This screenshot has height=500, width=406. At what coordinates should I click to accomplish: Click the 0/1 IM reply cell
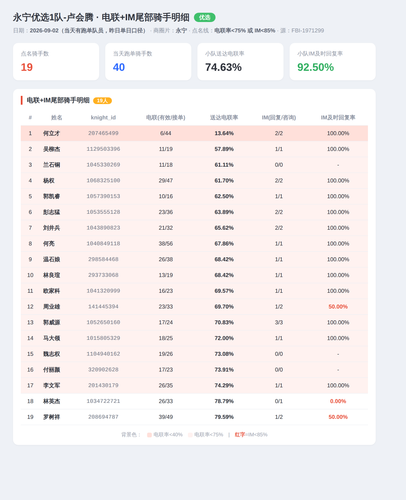(x=279, y=401)
